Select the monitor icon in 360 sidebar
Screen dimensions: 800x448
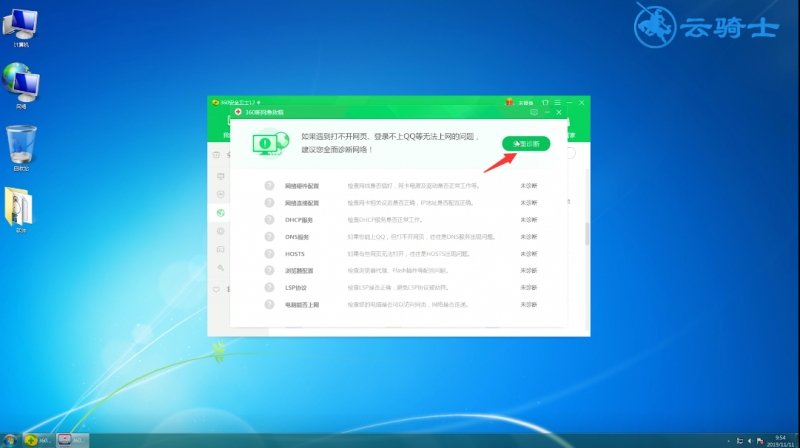(x=220, y=176)
